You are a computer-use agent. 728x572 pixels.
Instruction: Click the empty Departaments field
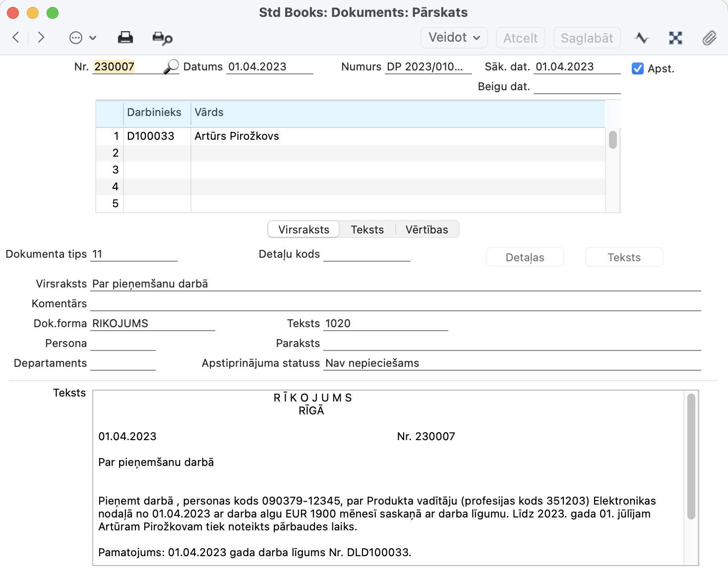point(123,363)
